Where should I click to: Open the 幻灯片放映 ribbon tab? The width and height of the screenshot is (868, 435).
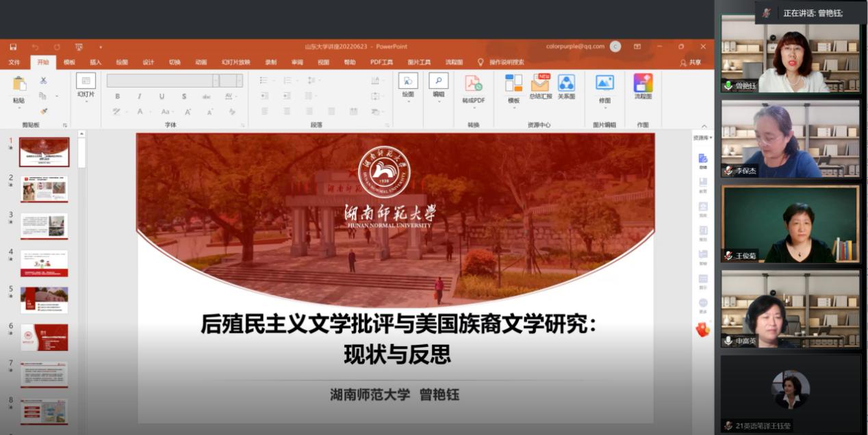point(235,62)
